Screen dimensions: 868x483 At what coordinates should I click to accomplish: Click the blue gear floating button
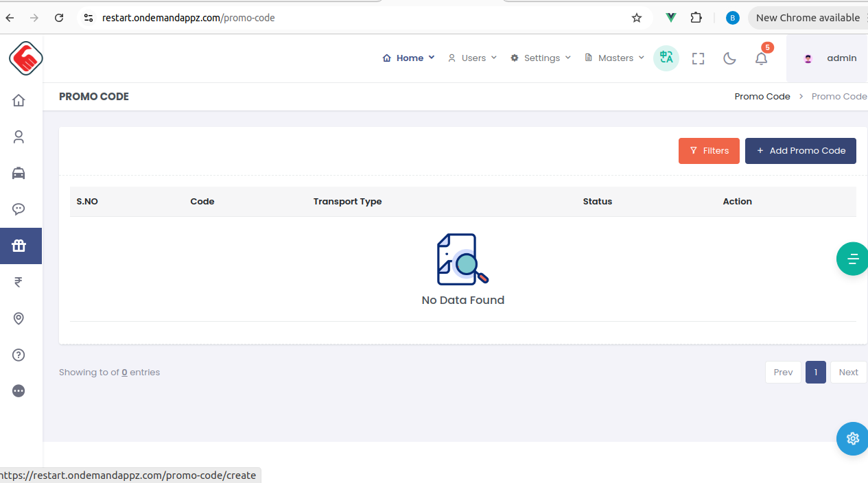tap(852, 438)
